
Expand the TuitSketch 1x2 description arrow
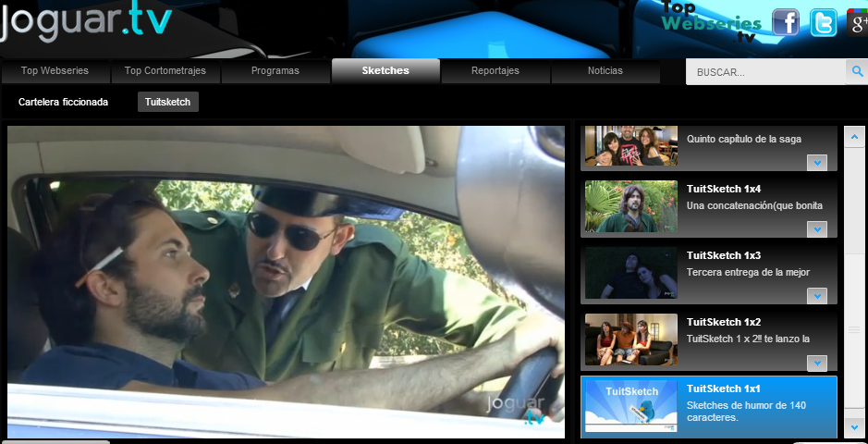click(x=816, y=364)
